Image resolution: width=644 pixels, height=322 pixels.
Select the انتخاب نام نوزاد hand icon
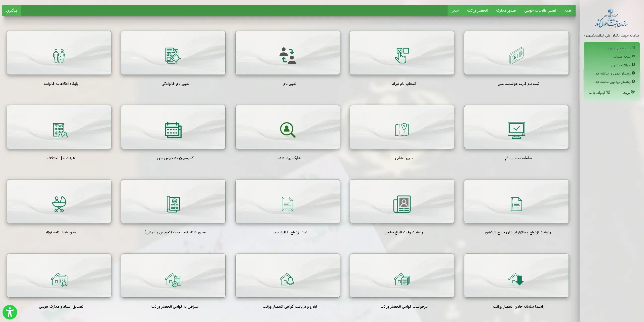pyautogui.click(x=402, y=56)
